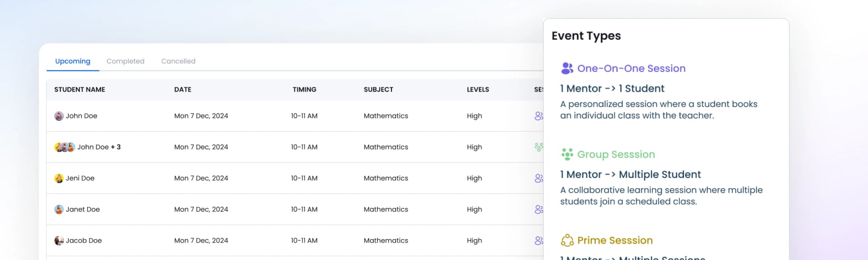Switch to the Cancelled tab
This screenshot has height=260, width=868.
[178, 61]
